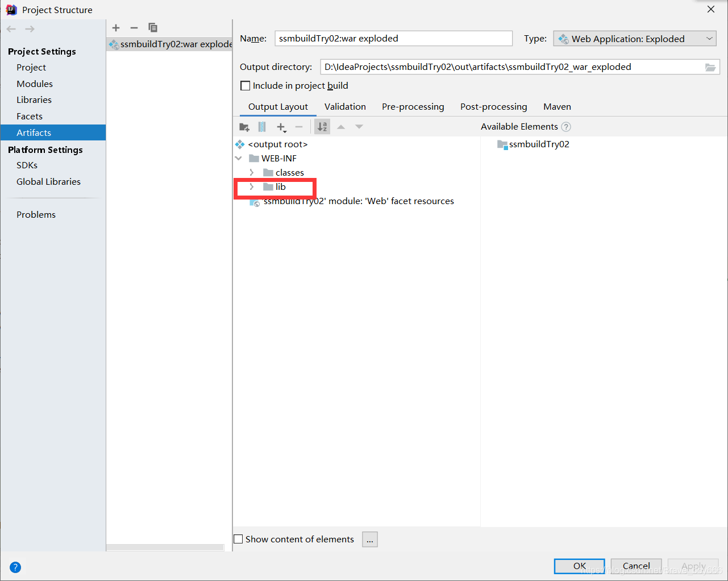This screenshot has height=581, width=728.
Task: Open SDKs platform settings
Action: click(27, 165)
